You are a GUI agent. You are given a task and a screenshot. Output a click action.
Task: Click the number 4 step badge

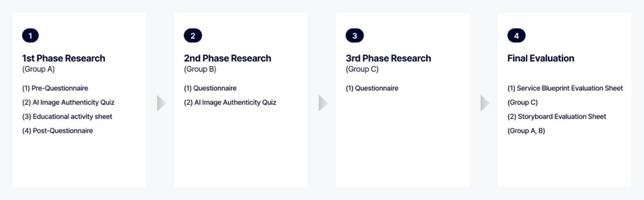click(516, 36)
